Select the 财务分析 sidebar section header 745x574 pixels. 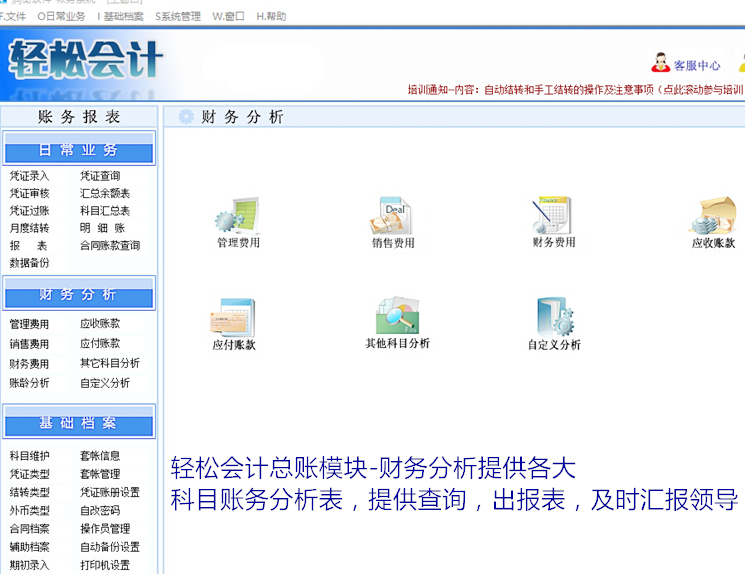click(x=79, y=294)
